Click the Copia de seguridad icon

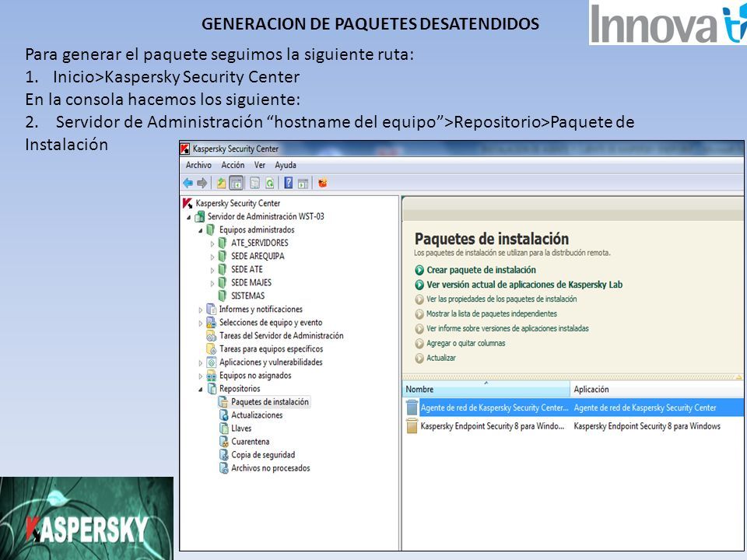click(223, 455)
